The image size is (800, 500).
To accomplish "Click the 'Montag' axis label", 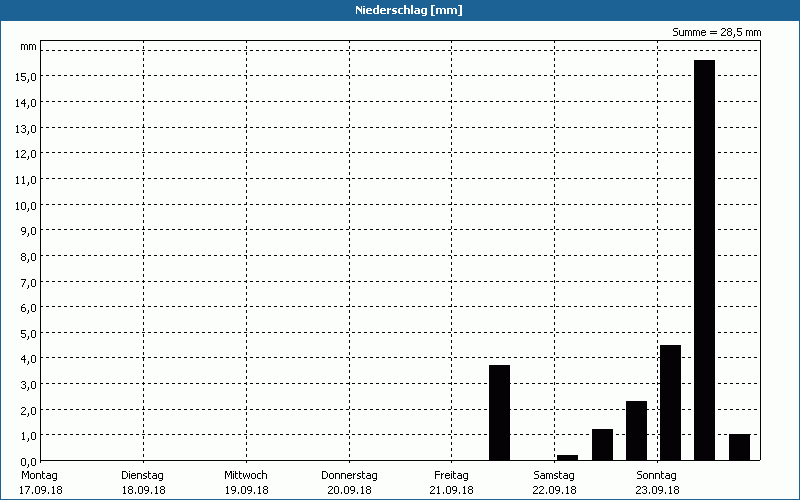I will coord(39,476).
